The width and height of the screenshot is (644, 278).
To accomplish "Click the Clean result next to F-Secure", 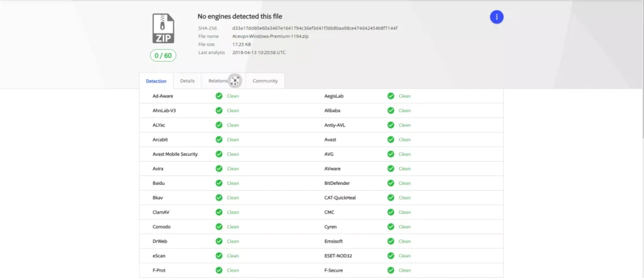I will click(404, 270).
